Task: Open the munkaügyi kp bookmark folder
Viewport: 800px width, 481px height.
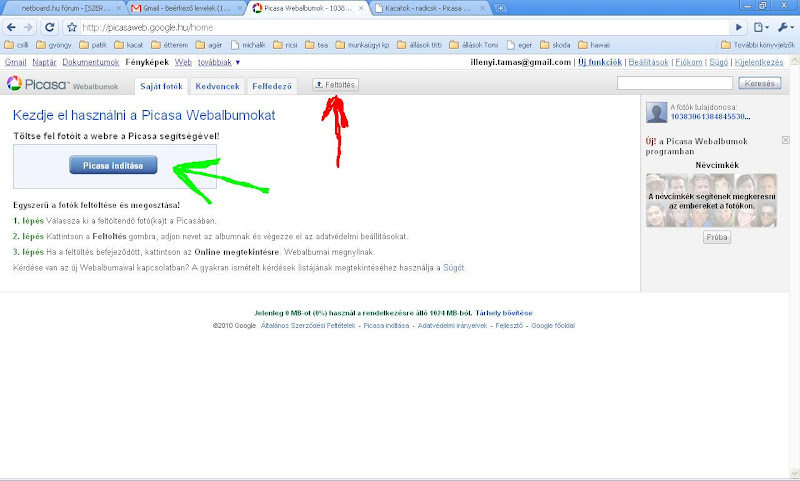Action: (x=362, y=45)
